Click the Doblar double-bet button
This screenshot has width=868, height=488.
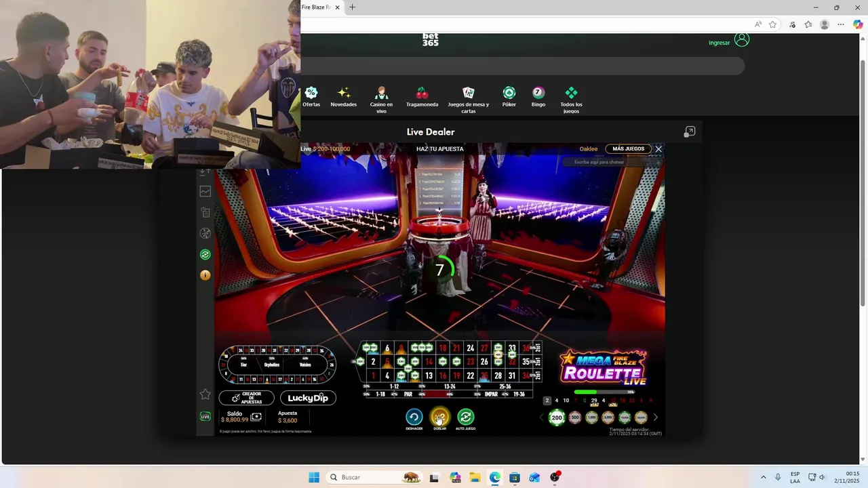[x=439, y=417]
